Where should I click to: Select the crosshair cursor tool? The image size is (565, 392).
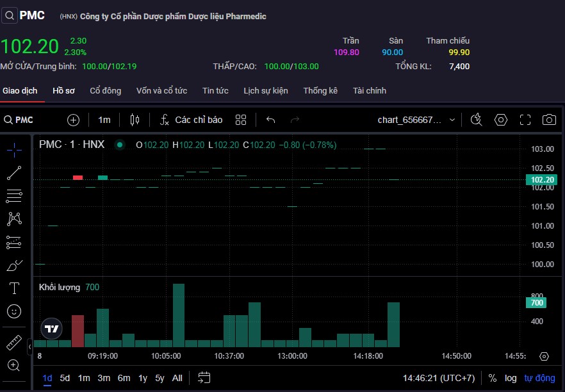pyautogui.click(x=14, y=149)
